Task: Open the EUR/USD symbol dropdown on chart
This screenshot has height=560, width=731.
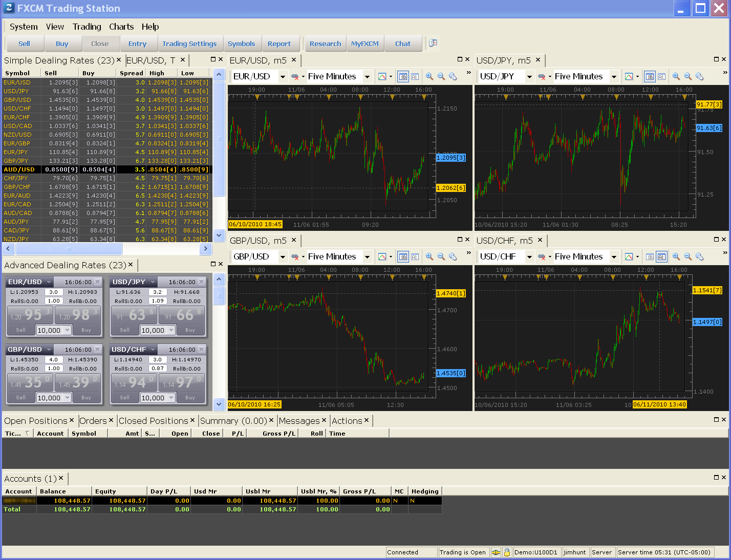Action: (283, 77)
